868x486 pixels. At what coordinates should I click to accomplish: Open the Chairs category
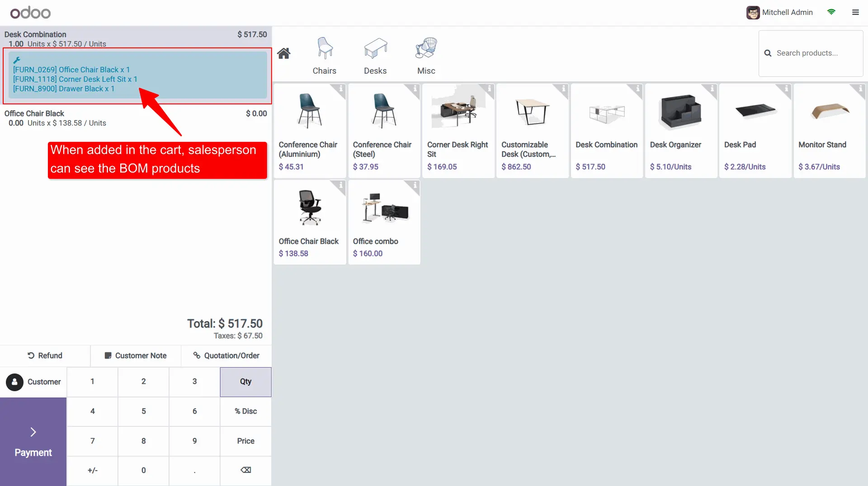click(x=325, y=56)
